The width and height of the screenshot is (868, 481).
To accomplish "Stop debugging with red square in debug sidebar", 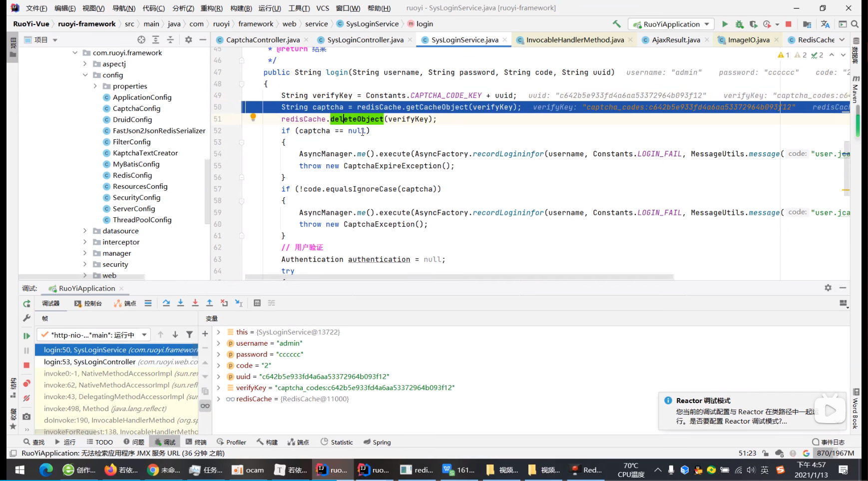I will pos(26,365).
